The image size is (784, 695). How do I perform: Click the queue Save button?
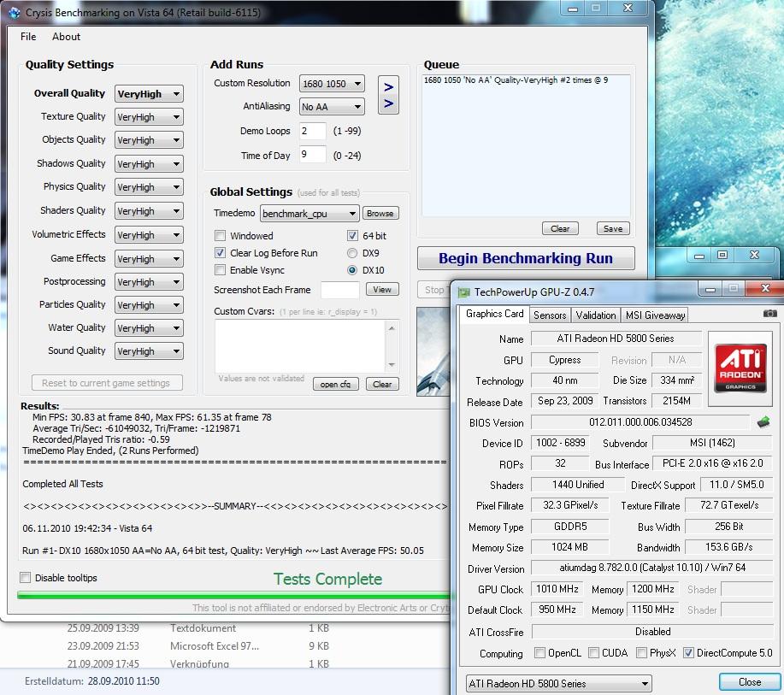click(613, 228)
